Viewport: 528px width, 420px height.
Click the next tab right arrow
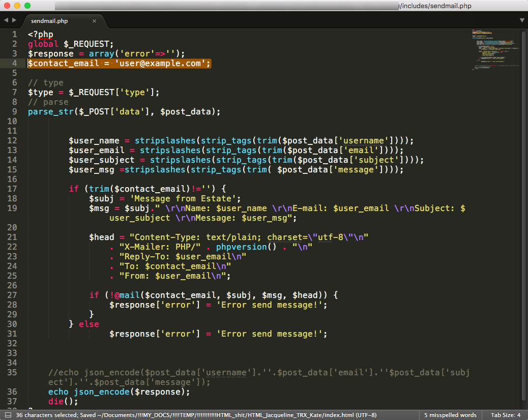(x=13, y=20)
